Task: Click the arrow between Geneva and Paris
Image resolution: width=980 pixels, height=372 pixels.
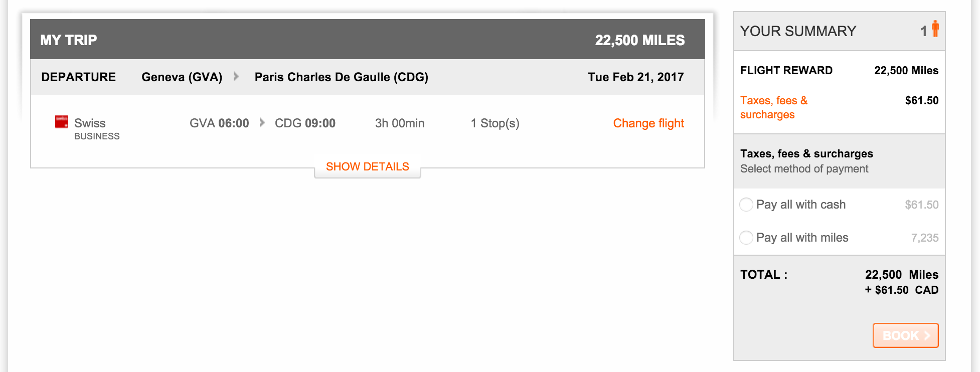Action: click(x=236, y=77)
